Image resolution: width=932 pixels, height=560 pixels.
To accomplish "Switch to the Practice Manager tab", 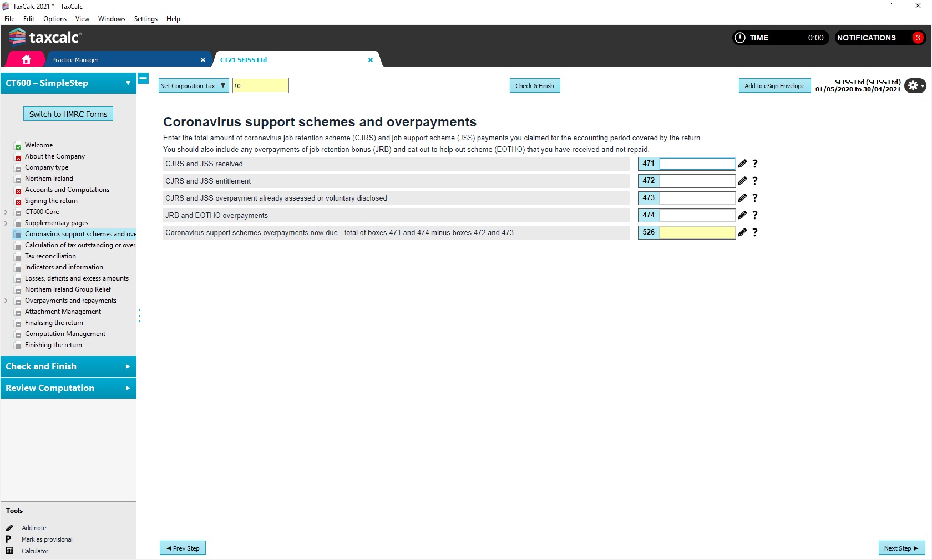I will point(122,60).
